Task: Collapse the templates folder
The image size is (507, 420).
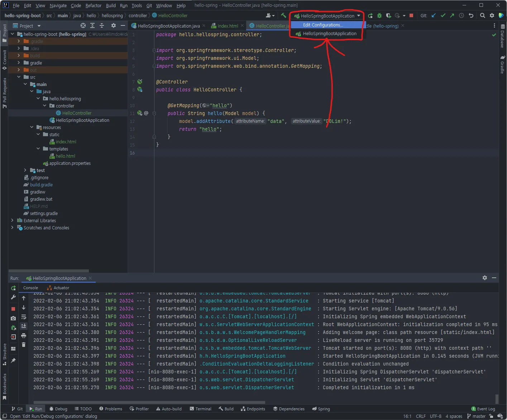Action: tap(38, 149)
